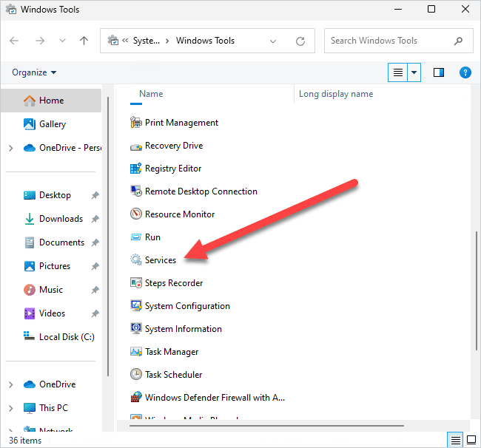Viewport: 481px width, 448px height.
Task: Open Task Scheduler clock icon
Action: click(136, 374)
